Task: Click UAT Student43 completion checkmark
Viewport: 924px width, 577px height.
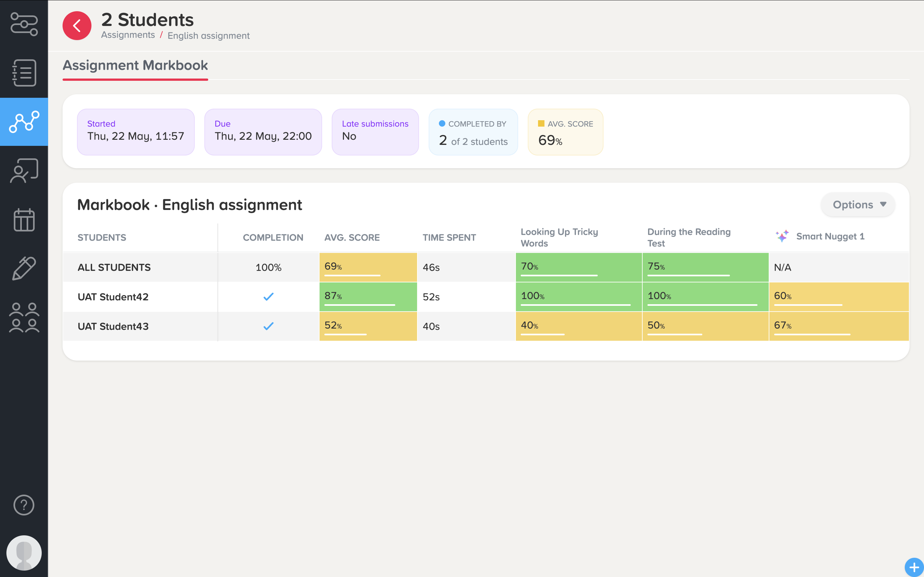Action: coord(269,326)
